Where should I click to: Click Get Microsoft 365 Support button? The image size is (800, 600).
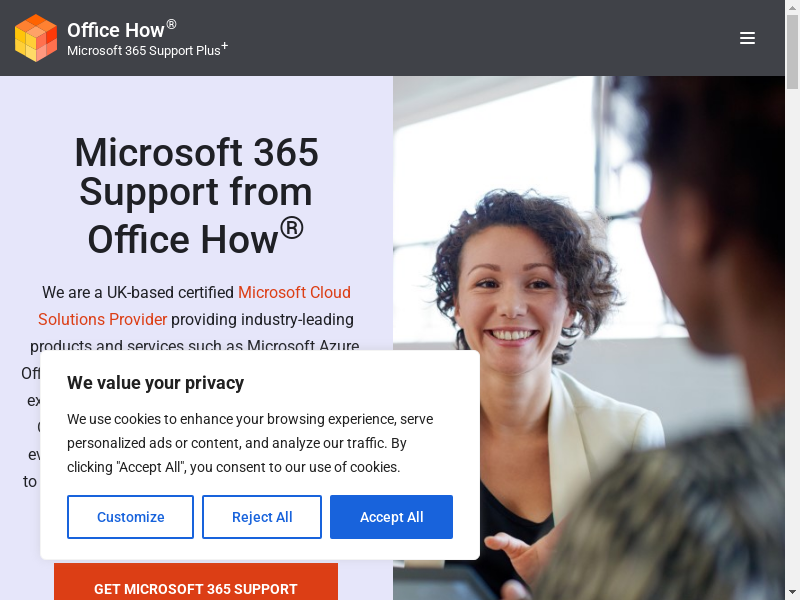pos(196,582)
